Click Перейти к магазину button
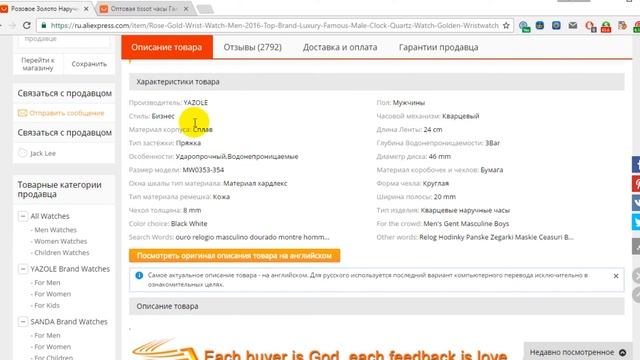Viewport: 640px width, 360px height. (x=38, y=64)
